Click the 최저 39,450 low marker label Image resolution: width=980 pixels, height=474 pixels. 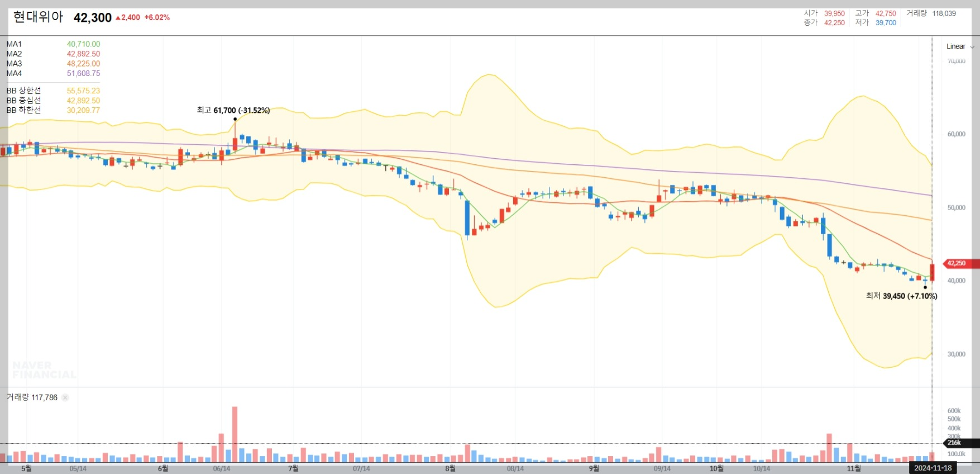point(901,296)
